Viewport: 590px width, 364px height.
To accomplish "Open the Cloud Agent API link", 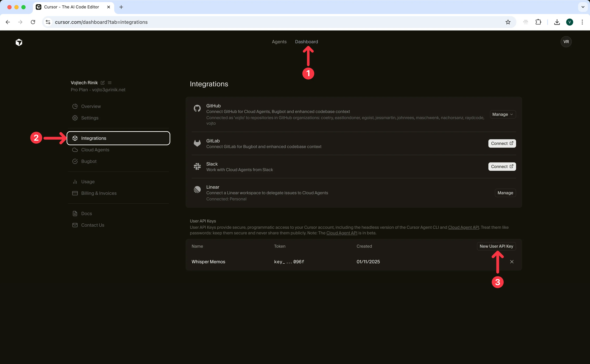I will click(x=463, y=227).
